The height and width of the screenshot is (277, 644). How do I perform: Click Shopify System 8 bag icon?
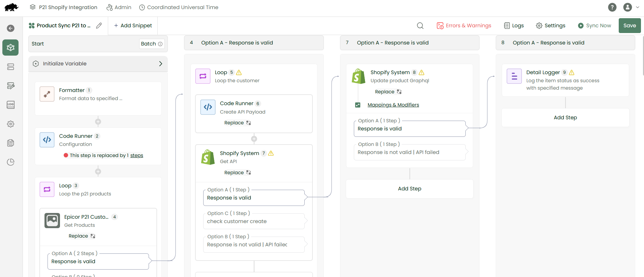pyautogui.click(x=359, y=76)
